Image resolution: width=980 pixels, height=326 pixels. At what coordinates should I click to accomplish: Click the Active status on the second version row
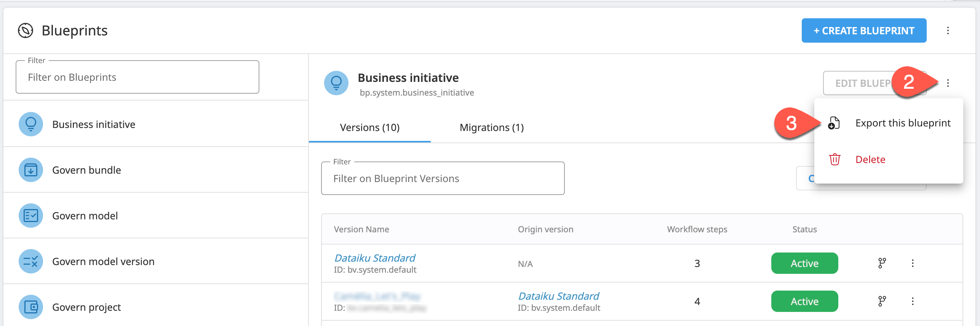point(804,301)
